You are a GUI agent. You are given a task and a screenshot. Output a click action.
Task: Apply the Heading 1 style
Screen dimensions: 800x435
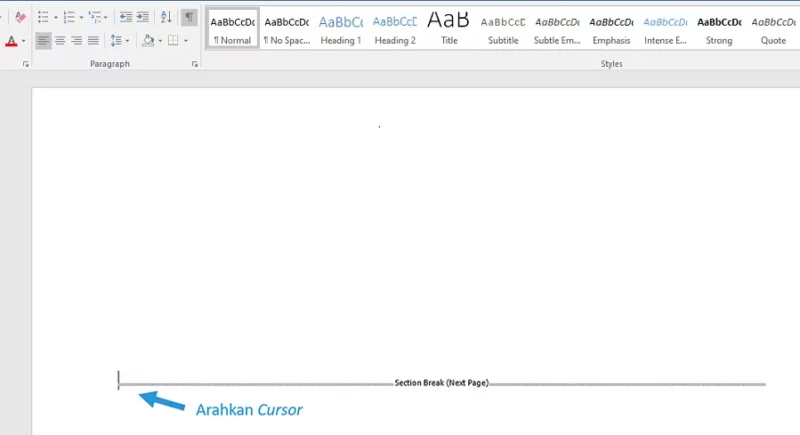pyautogui.click(x=341, y=29)
